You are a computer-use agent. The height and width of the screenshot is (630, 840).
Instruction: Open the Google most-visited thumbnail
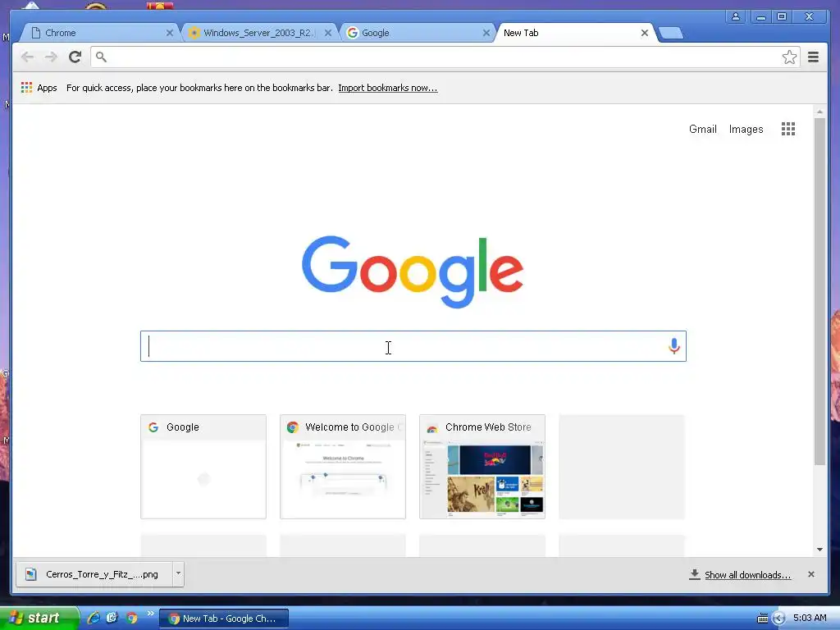pos(203,467)
